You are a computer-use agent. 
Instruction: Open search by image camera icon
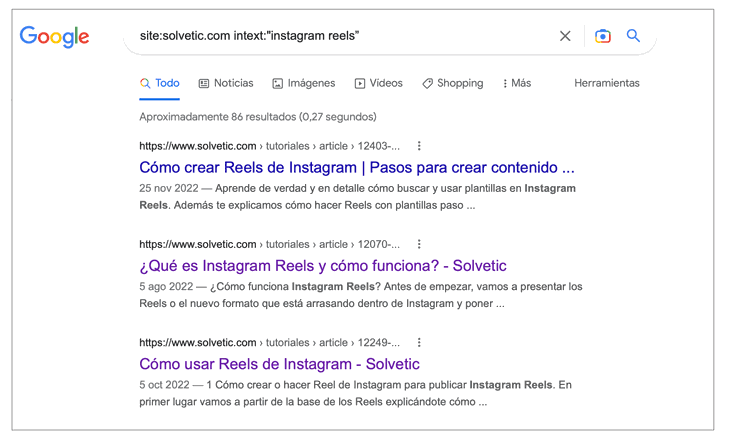pos(602,36)
